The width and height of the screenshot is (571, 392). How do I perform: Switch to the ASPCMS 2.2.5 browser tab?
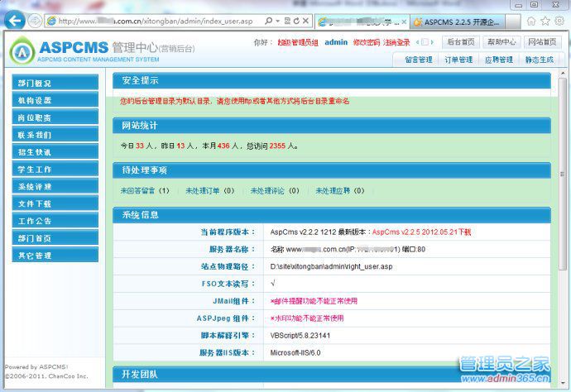click(x=458, y=22)
